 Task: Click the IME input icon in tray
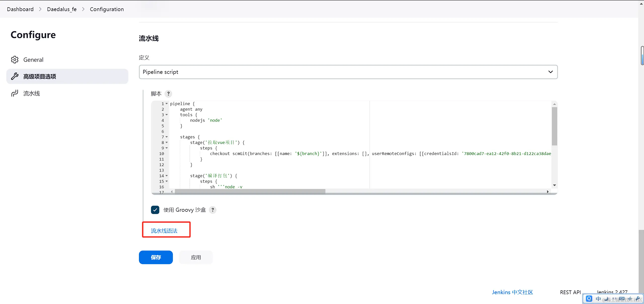tap(589, 299)
